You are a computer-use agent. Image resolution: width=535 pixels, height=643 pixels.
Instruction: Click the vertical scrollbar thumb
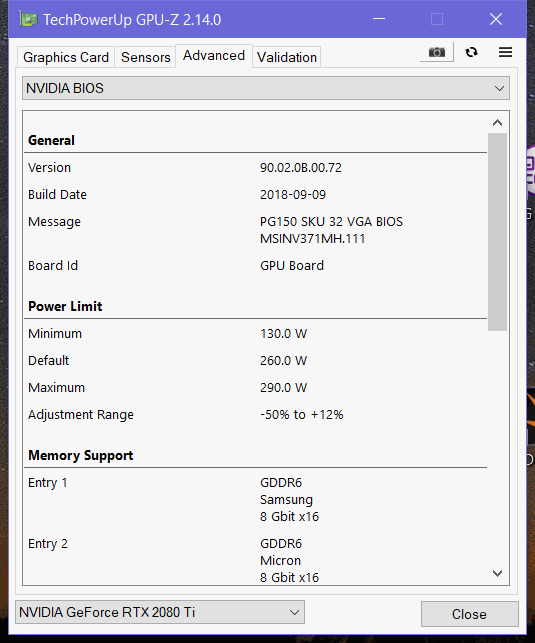497,232
